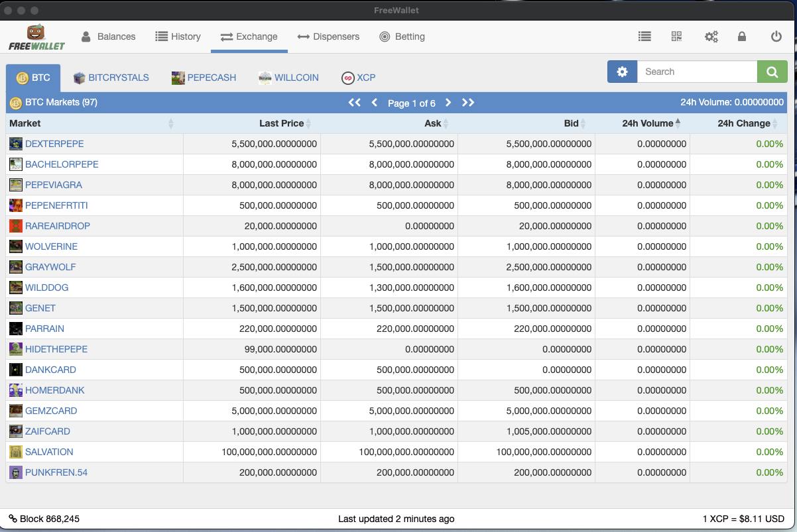
Task: Open the GENET market link
Action: click(40, 308)
